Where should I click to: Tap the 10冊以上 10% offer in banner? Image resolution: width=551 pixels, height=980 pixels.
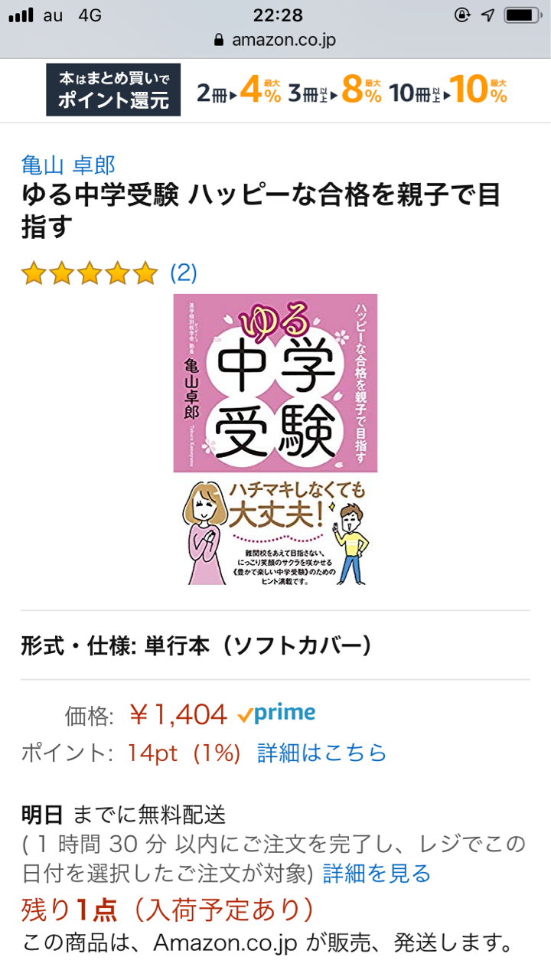click(x=448, y=91)
